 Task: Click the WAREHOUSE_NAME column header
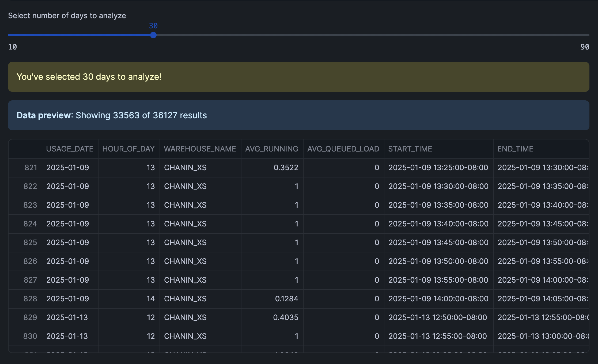pos(200,149)
